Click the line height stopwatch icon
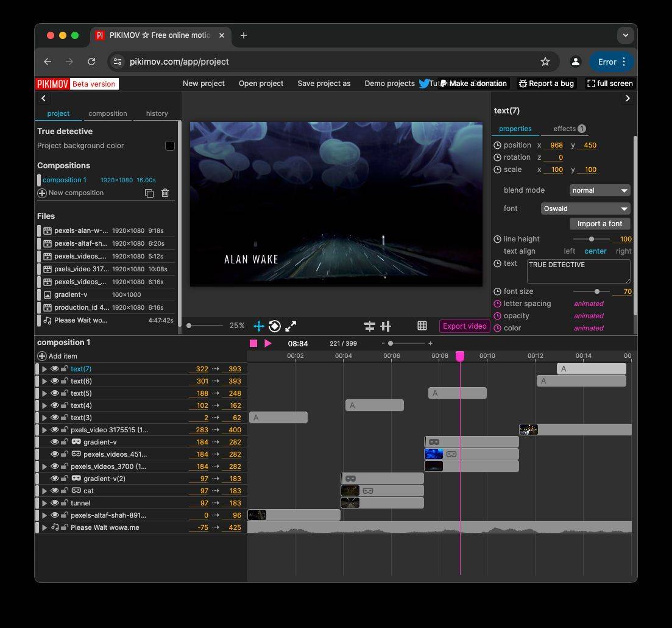 (x=497, y=239)
